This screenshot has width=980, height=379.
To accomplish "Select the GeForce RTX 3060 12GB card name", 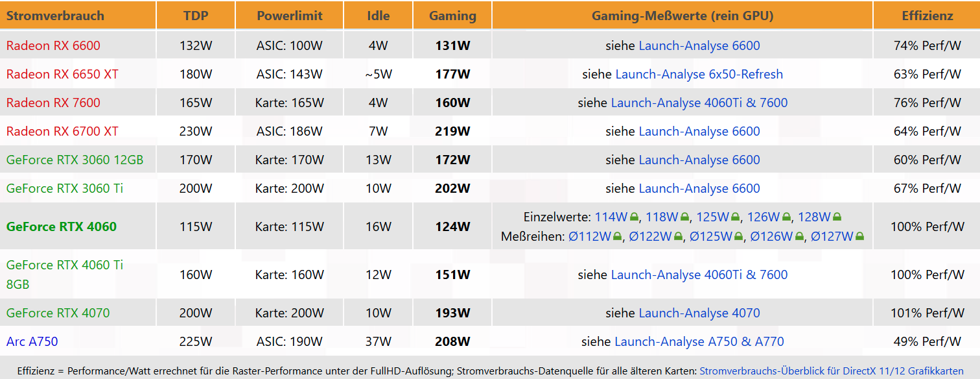I will 75,160.
